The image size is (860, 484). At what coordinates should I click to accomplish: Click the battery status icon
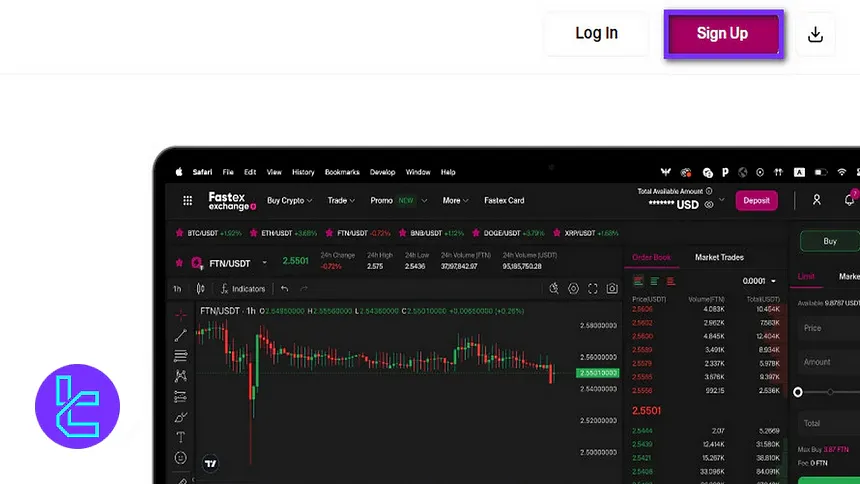coord(821,172)
